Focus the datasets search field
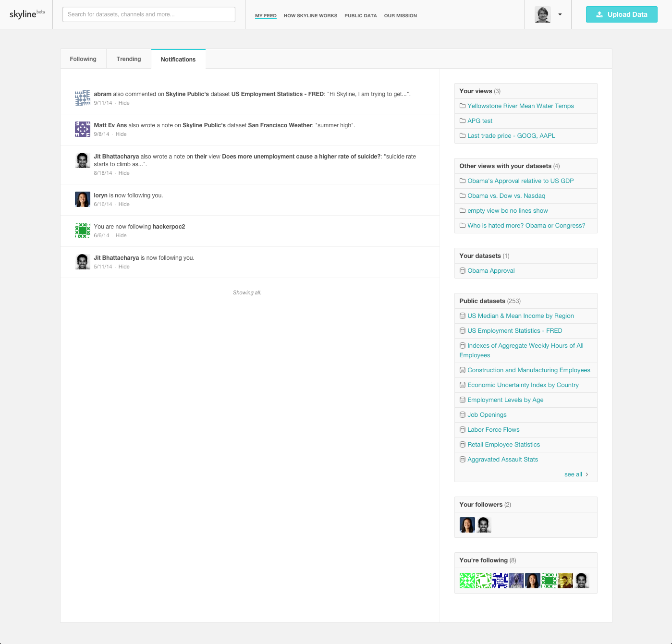The width and height of the screenshot is (672, 644). [149, 14]
